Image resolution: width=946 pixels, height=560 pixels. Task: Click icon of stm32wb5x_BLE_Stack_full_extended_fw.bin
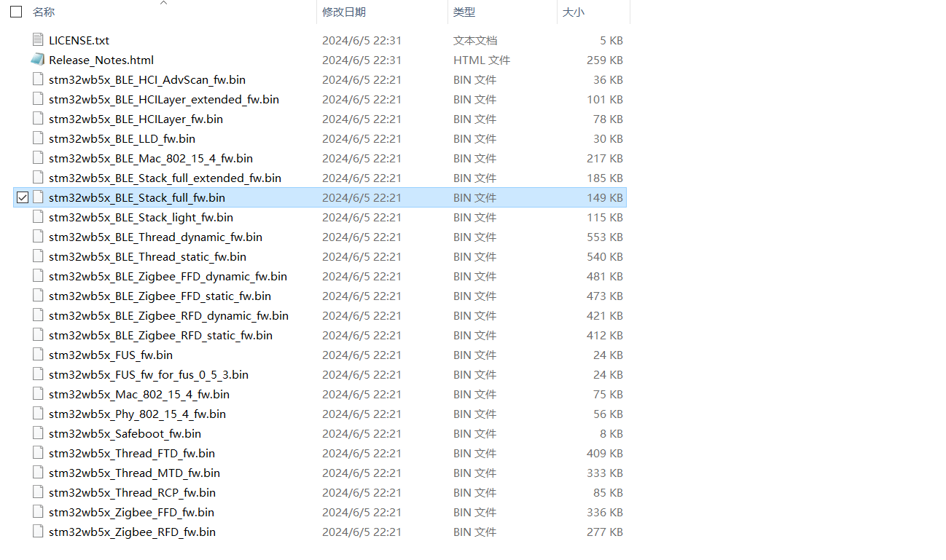tap(38, 178)
